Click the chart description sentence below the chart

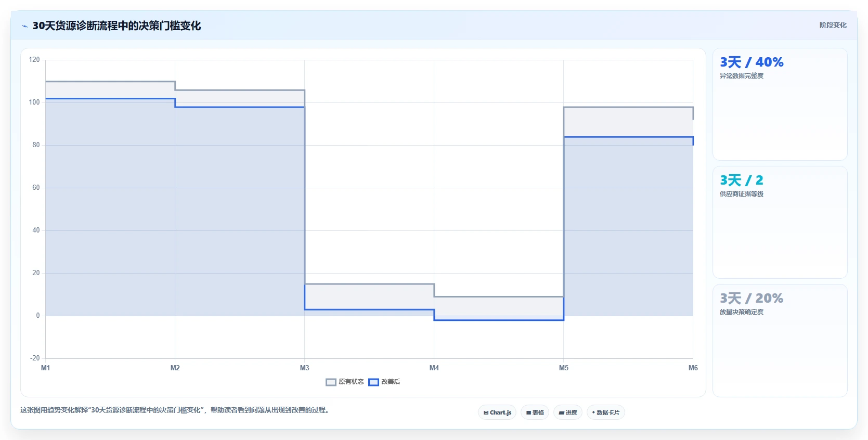point(176,410)
